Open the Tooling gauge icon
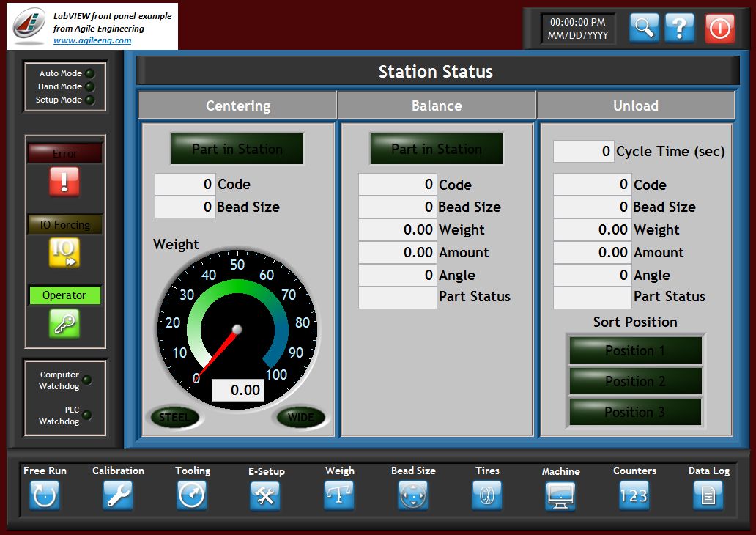756x535 pixels. point(192,496)
